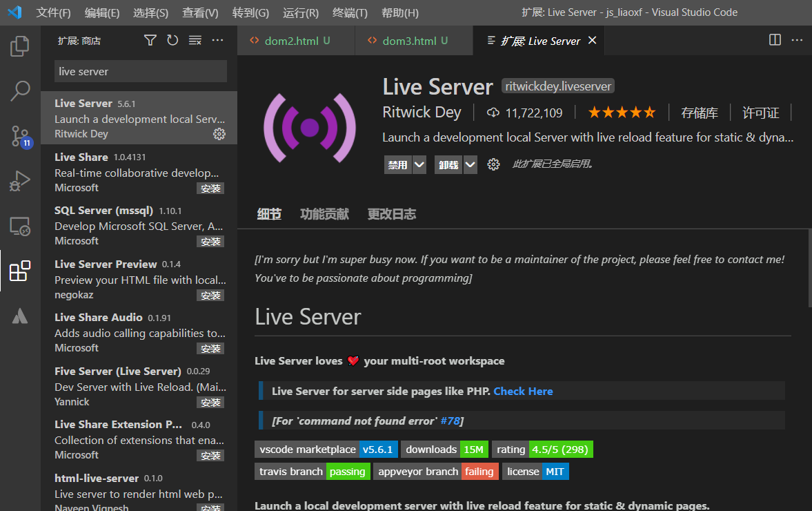Click the license MIT badge
The height and width of the screenshot is (511, 812).
tap(535, 472)
